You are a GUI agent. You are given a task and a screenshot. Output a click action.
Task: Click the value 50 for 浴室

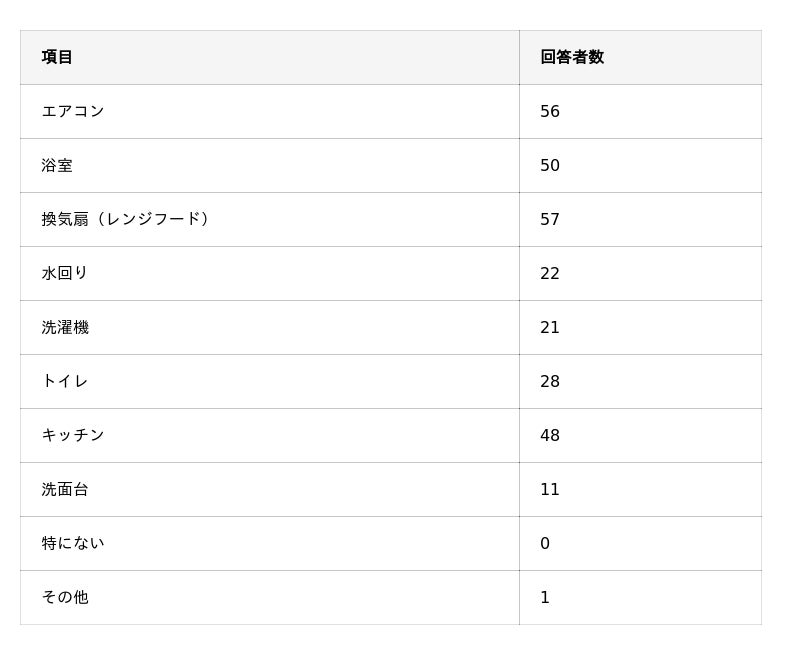point(550,165)
